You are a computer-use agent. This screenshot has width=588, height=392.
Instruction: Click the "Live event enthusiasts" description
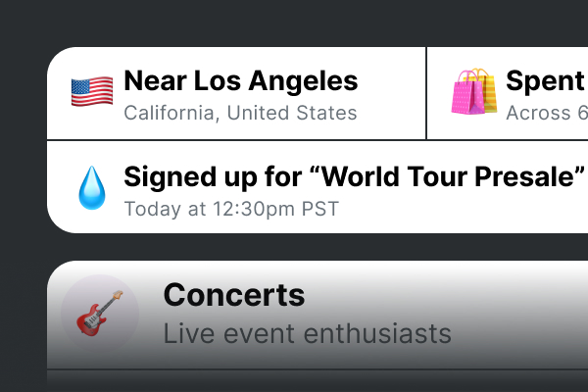[x=307, y=334]
